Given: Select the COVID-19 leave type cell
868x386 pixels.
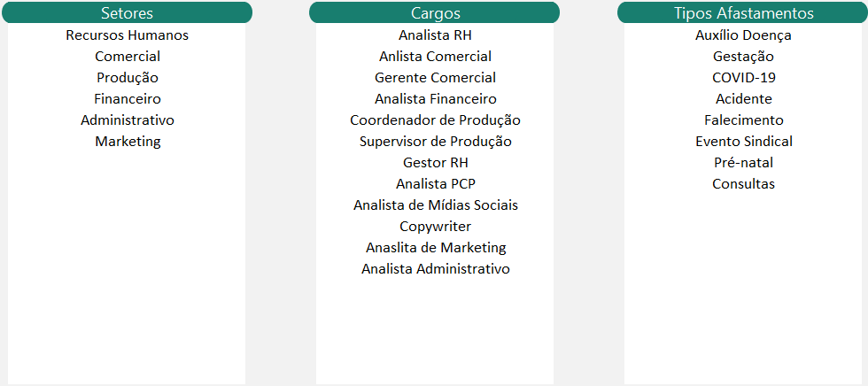Looking at the screenshot, I should tap(743, 78).
